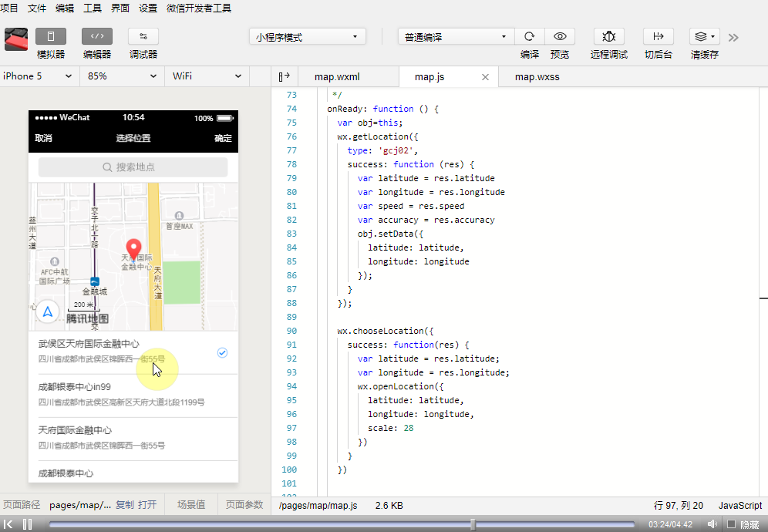This screenshot has height=532, width=768.
Task: Recenter map with location arrow button
Action: pos(48,311)
